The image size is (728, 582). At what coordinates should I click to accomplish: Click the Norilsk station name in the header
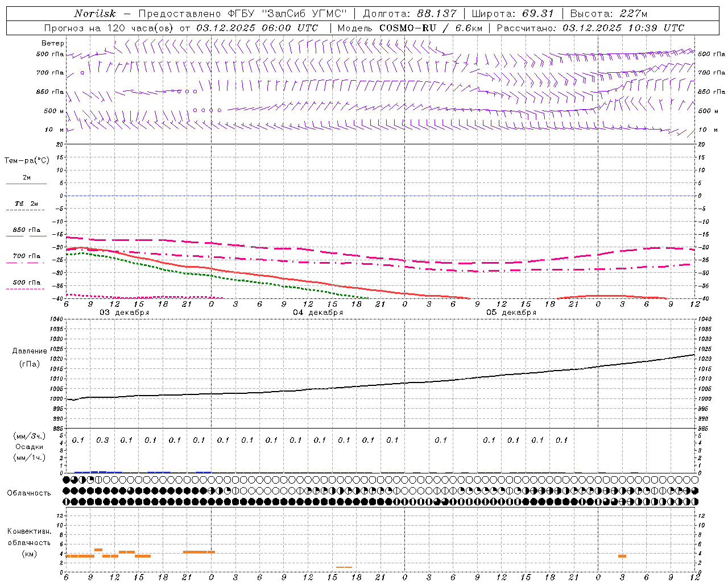94,14
